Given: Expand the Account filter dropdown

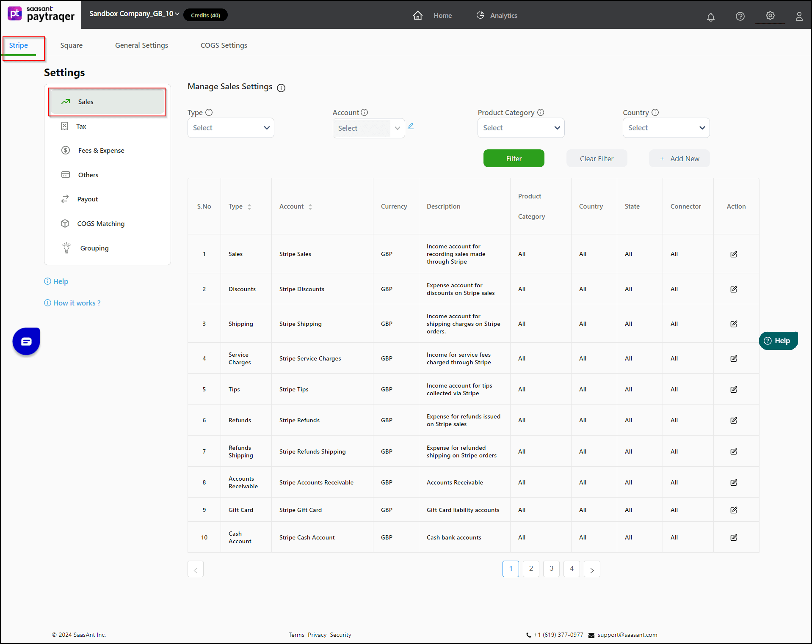Looking at the screenshot, I should pos(369,128).
